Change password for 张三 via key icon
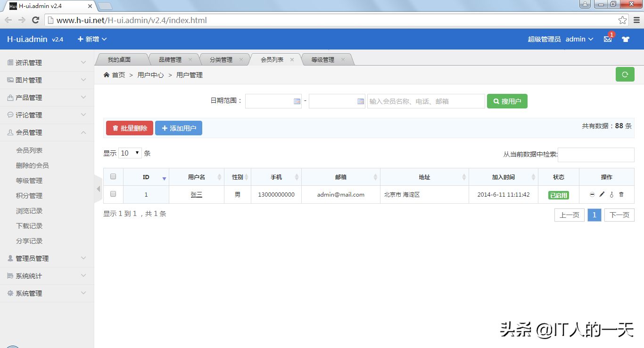This screenshot has width=644, height=348. click(611, 194)
